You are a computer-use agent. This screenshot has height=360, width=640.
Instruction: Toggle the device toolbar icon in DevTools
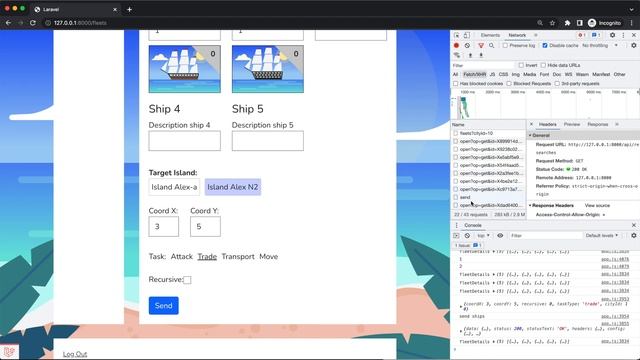click(x=467, y=36)
